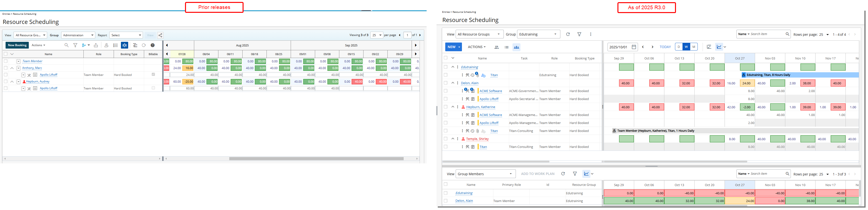Click the filter funnel icon in prior-release toolbar
868x210 pixels.
coord(75,45)
